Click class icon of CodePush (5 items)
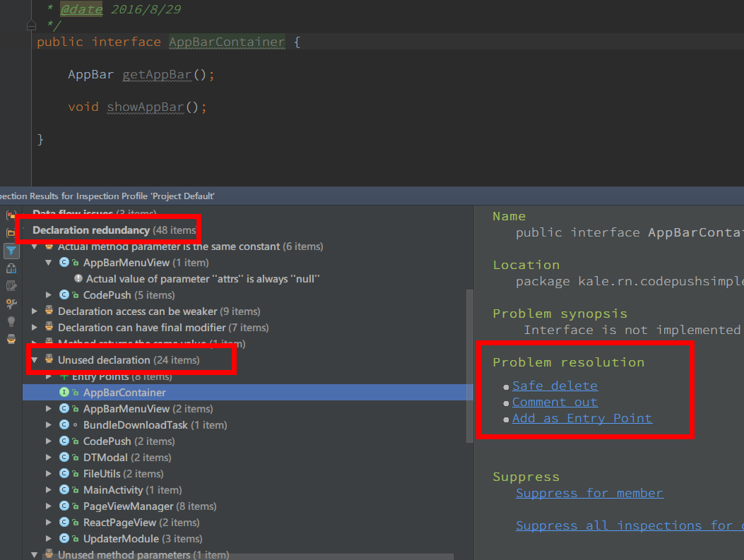 [x=64, y=295]
